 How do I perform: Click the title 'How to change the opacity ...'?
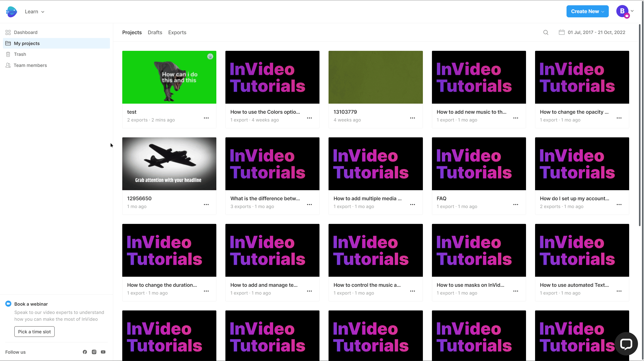[574, 112]
